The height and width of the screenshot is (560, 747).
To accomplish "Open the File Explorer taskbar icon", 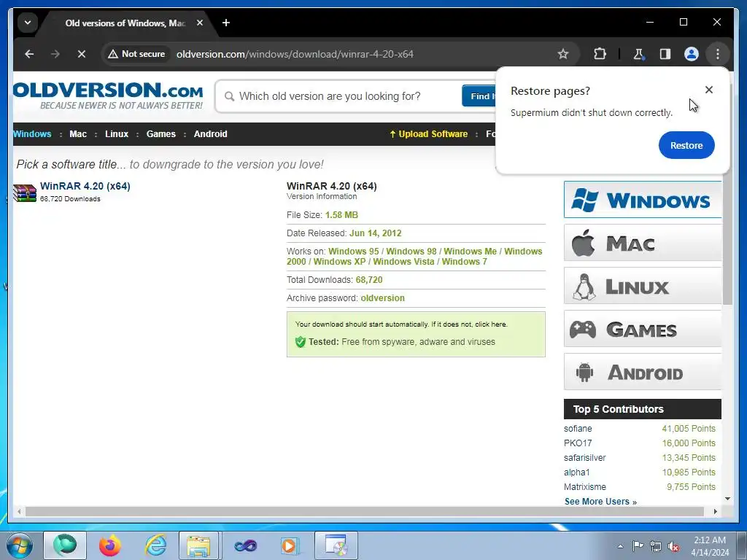I will pyautogui.click(x=198, y=545).
